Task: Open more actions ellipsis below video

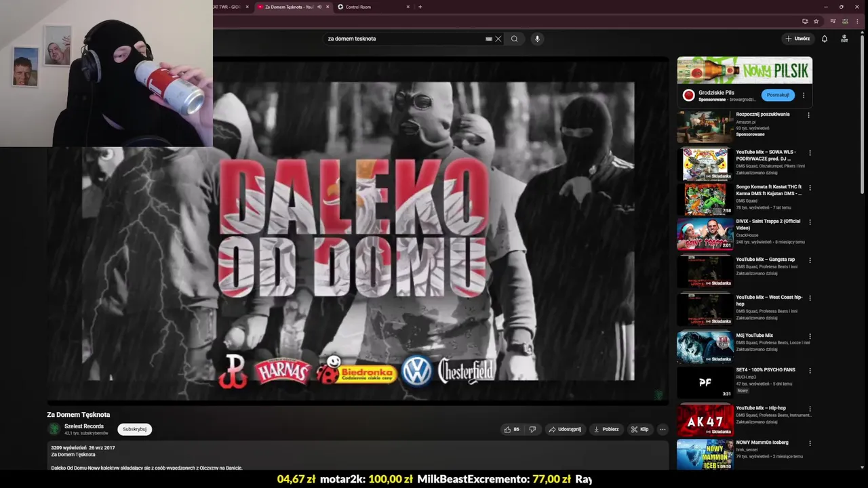Action: coord(663,429)
